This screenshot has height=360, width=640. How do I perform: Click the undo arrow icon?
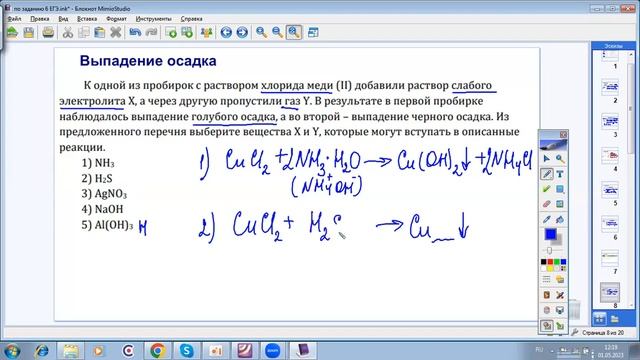(135, 32)
